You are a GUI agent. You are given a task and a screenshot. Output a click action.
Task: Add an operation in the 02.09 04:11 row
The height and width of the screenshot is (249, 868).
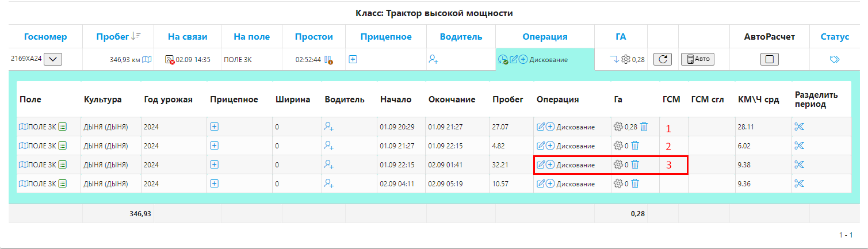tap(550, 183)
